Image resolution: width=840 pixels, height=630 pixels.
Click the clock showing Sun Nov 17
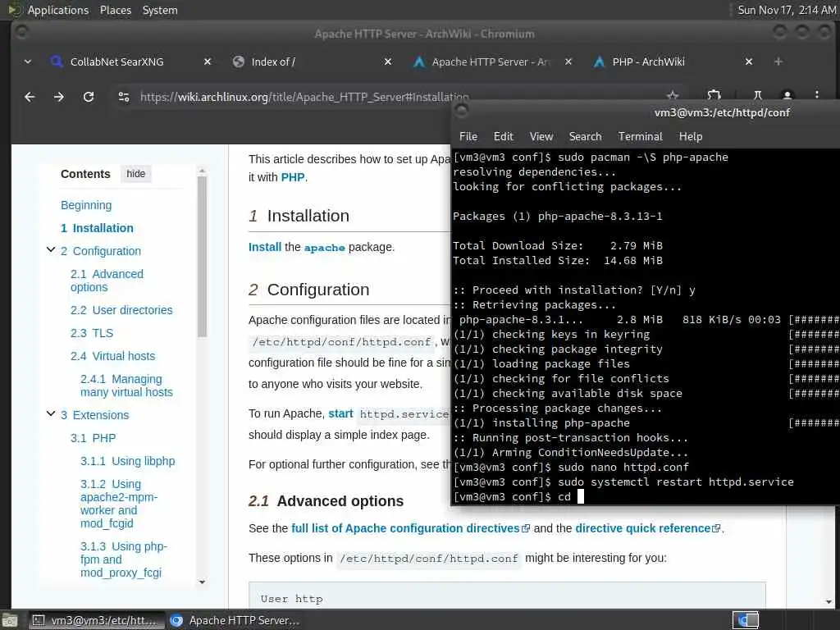[787, 10]
